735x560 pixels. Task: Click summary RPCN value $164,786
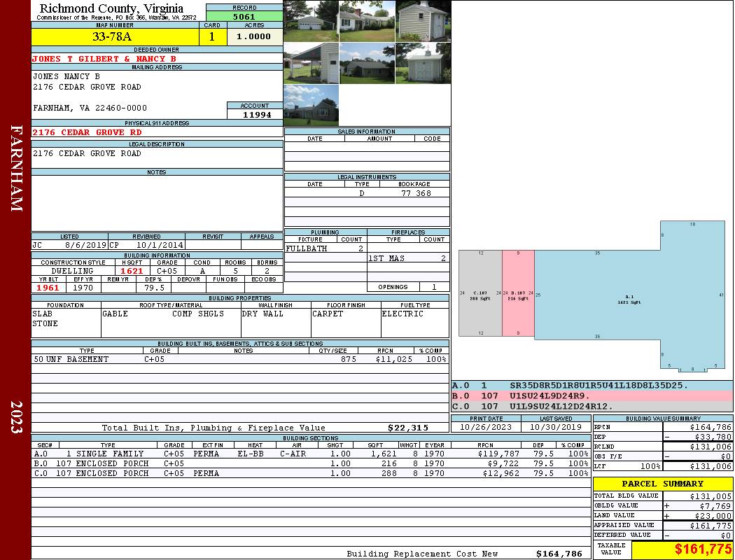pyautogui.click(x=710, y=427)
